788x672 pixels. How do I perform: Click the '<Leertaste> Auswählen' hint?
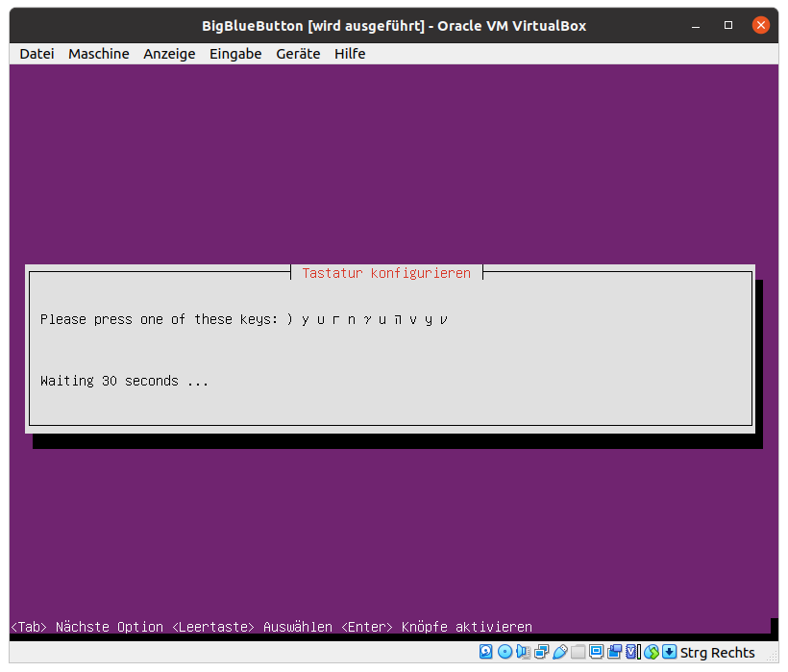point(253,627)
